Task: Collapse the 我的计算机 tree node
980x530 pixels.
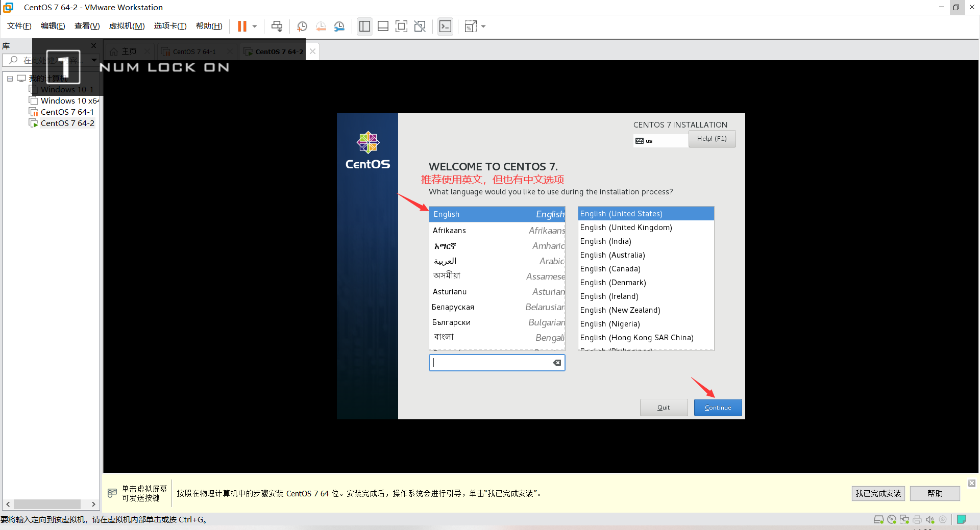Action: click(x=10, y=79)
